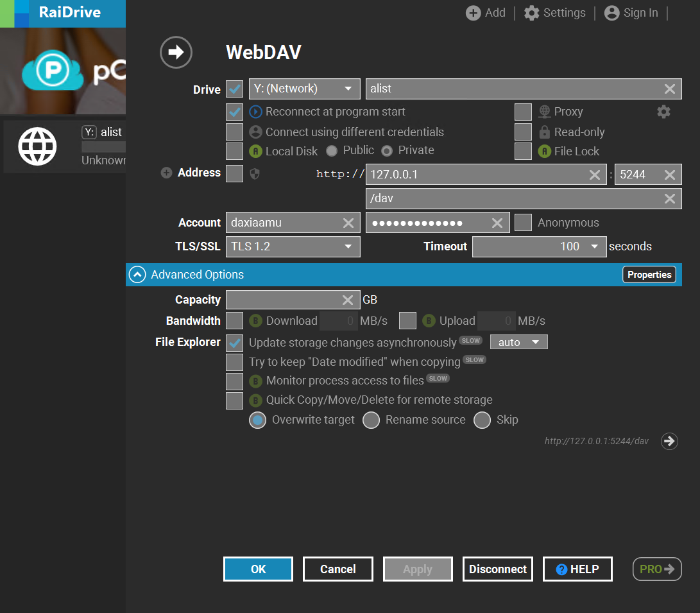The width and height of the screenshot is (700, 613).
Task: Click the Upload MB/s input field
Action: 497,320
